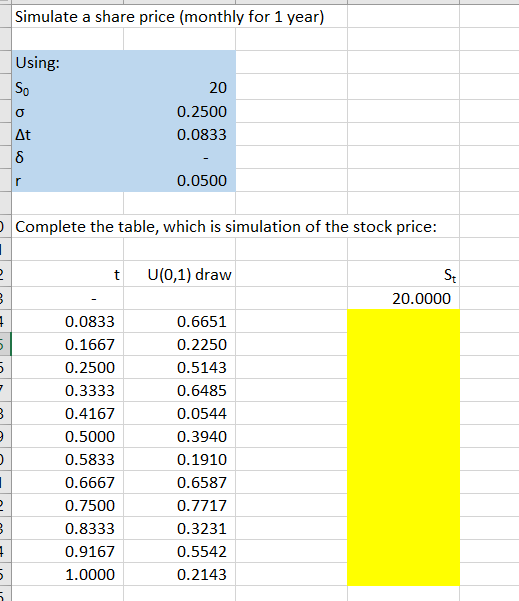Select the r value cell 0.0500
519x601 pixels.
point(179,181)
